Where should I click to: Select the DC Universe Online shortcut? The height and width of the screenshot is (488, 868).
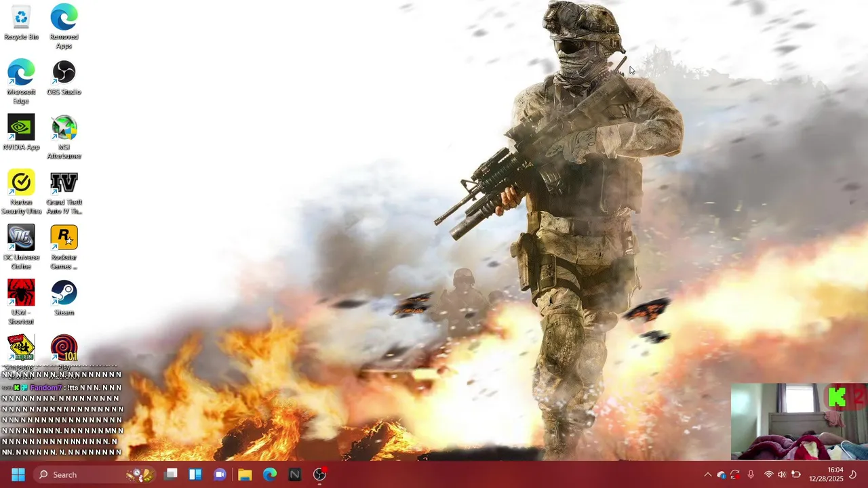tap(21, 247)
